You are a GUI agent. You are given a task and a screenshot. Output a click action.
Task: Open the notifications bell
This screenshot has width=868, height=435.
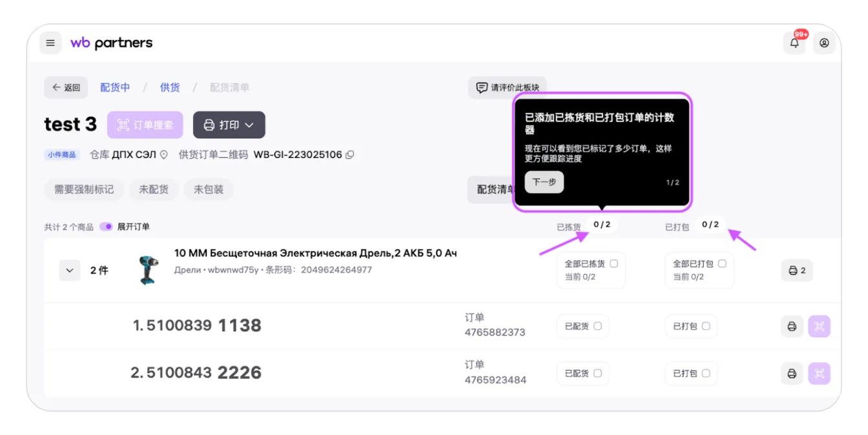pyautogui.click(x=794, y=43)
